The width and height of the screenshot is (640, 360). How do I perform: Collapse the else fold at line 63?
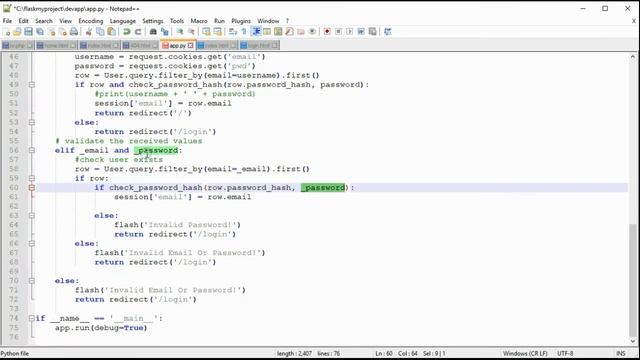31,216
